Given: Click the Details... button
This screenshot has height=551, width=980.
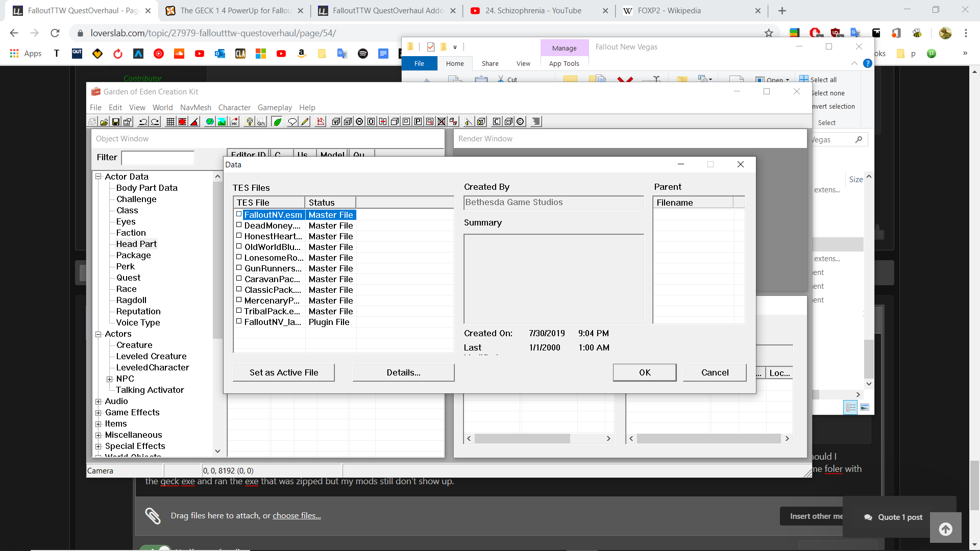Looking at the screenshot, I should click(x=403, y=372).
